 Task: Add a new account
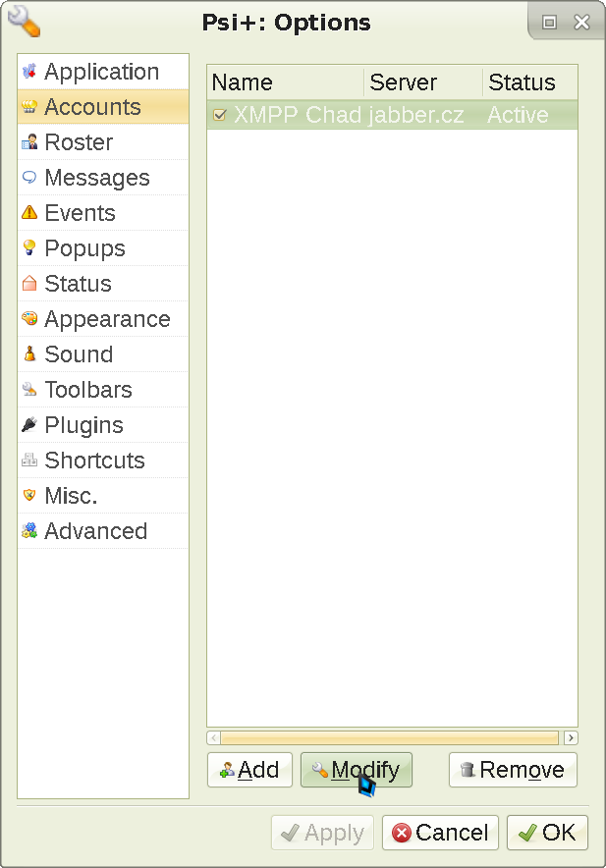(249, 770)
